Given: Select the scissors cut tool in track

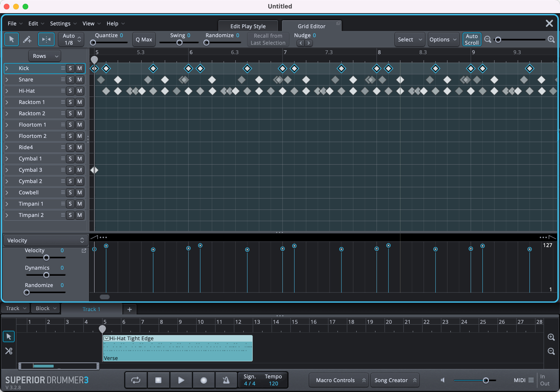Looking at the screenshot, I should click(x=8, y=351).
